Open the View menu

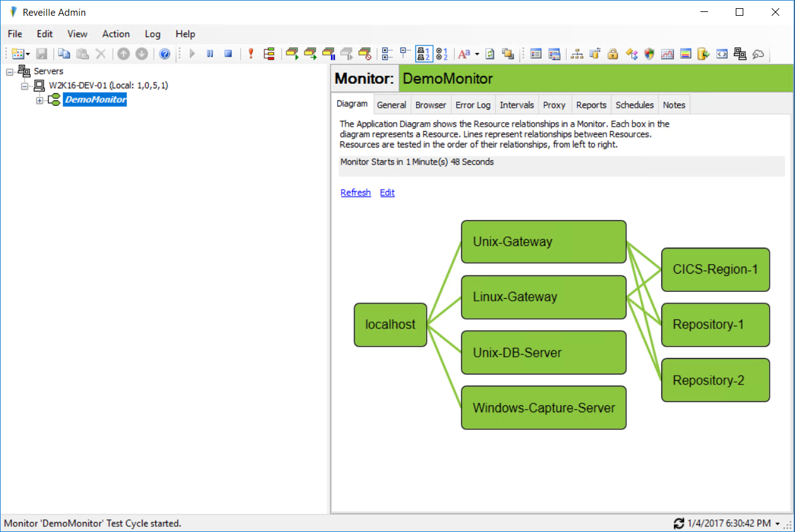[x=78, y=34]
